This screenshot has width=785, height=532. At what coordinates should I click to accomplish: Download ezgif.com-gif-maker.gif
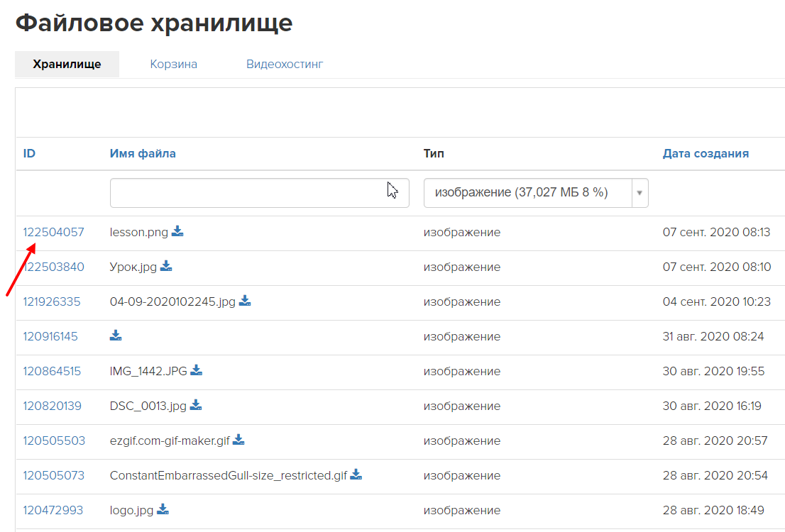point(239,440)
